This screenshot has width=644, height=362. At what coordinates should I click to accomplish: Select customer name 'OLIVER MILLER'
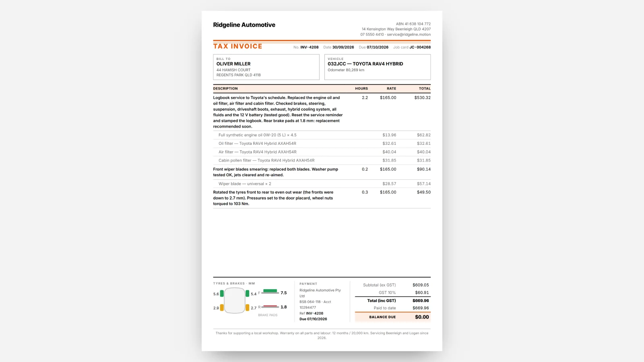click(233, 64)
